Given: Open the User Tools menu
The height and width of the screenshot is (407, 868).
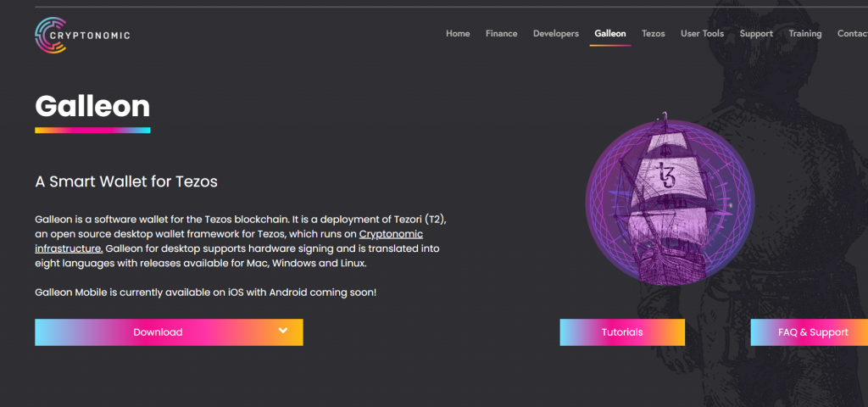Looking at the screenshot, I should point(702,34).
